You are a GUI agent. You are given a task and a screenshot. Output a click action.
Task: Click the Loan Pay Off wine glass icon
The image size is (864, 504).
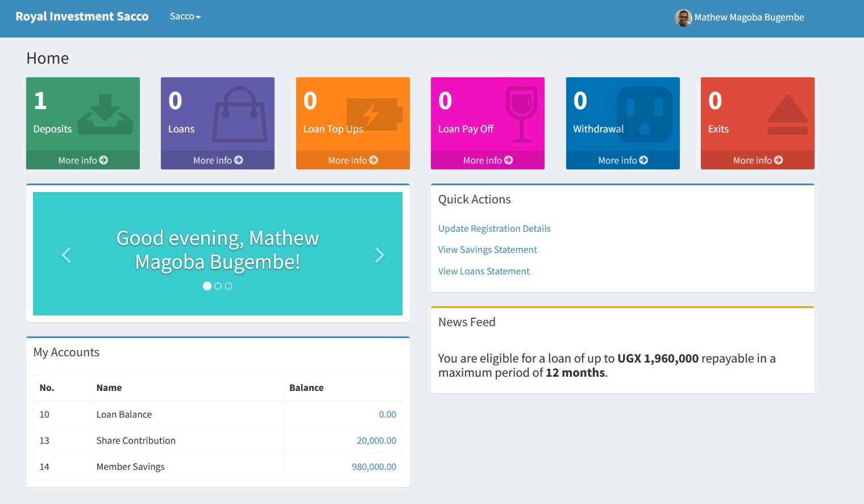point(521,114)
